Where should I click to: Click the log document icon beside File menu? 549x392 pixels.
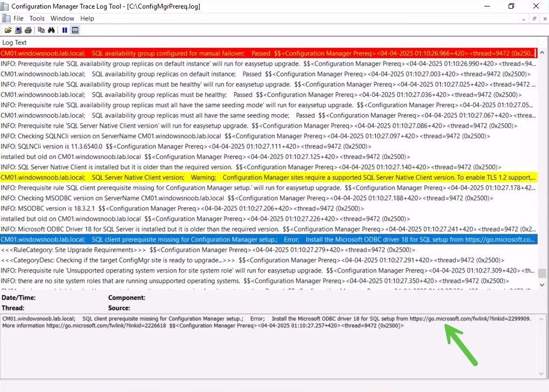6,18
